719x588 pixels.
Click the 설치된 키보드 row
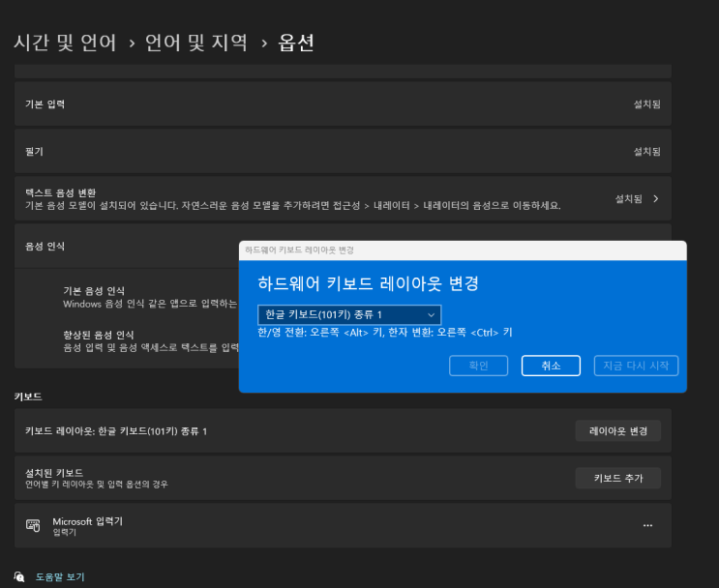(343, 478)
